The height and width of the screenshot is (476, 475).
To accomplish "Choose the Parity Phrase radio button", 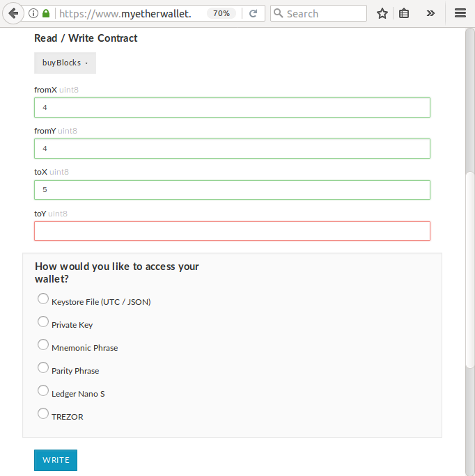I will [x=43, y=368].
